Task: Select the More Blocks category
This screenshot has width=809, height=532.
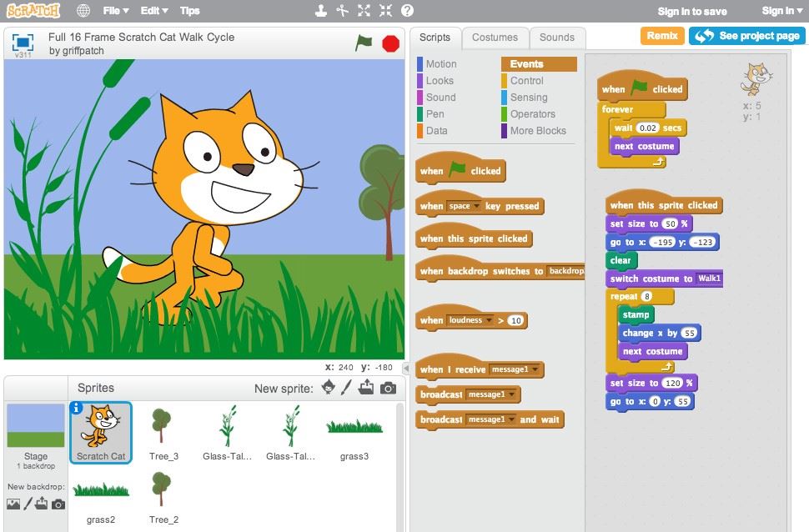Action: 539,131
